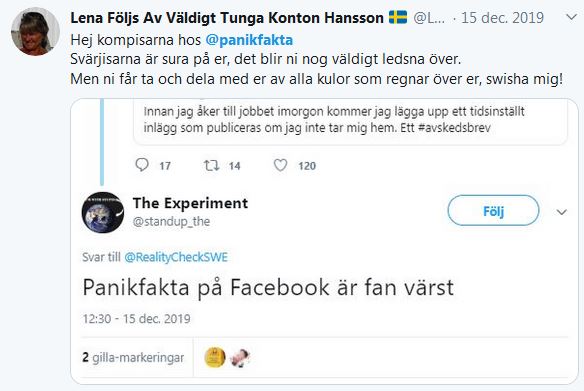584x391 pixels.
Task: Expand the top tweet options chevron
Action: 571,17
